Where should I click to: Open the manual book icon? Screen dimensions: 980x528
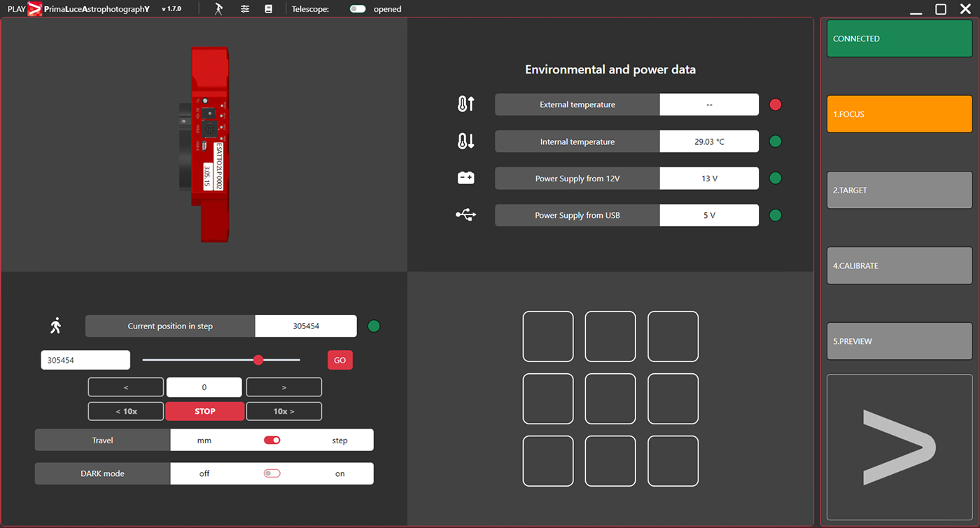click(x=268, y=9)
